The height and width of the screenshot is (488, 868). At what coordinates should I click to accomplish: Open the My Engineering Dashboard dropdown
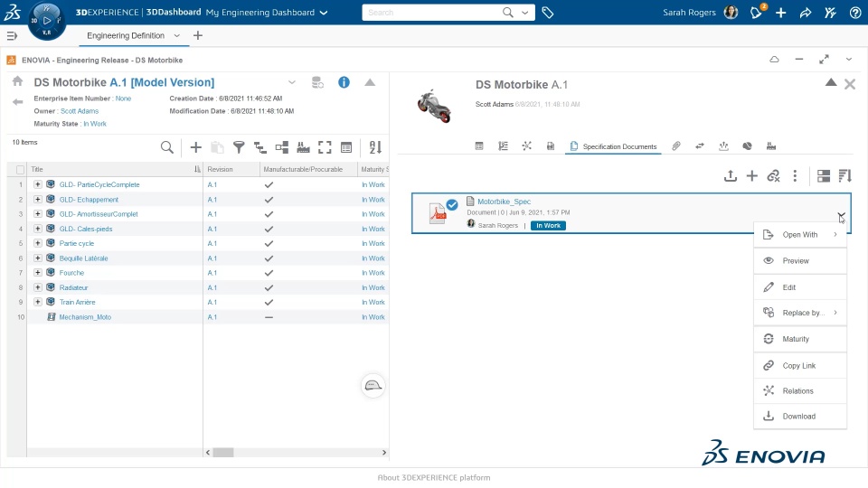pyautogui.click(x=324, y=13)
